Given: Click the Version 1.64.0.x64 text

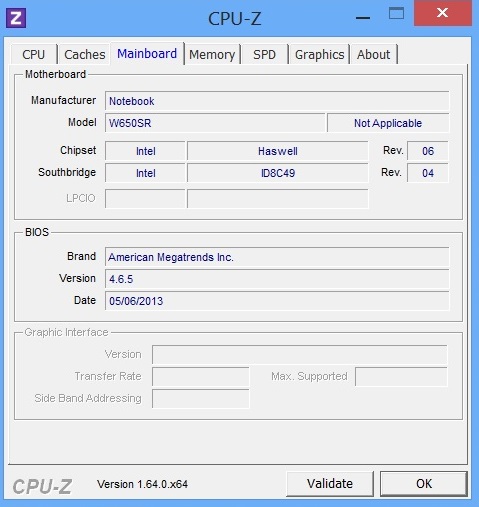Looking at the screenshot, I should tap(142, 484).
